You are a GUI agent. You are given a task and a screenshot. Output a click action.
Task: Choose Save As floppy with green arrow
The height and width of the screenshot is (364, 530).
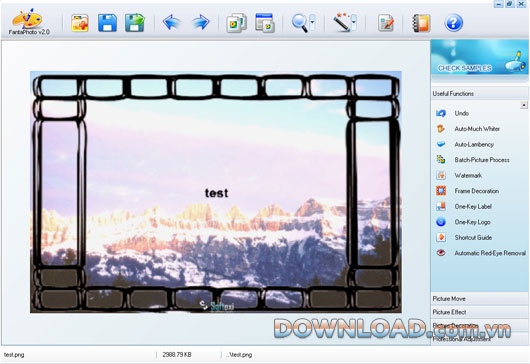135,23
